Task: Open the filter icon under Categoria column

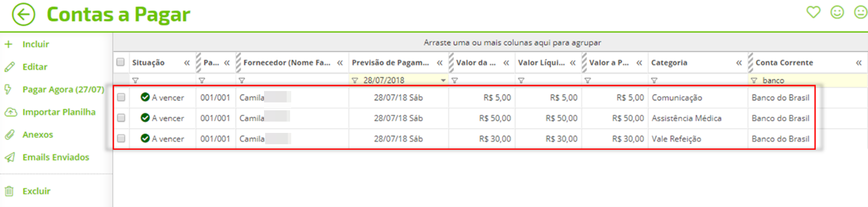Action: [654, 80]
